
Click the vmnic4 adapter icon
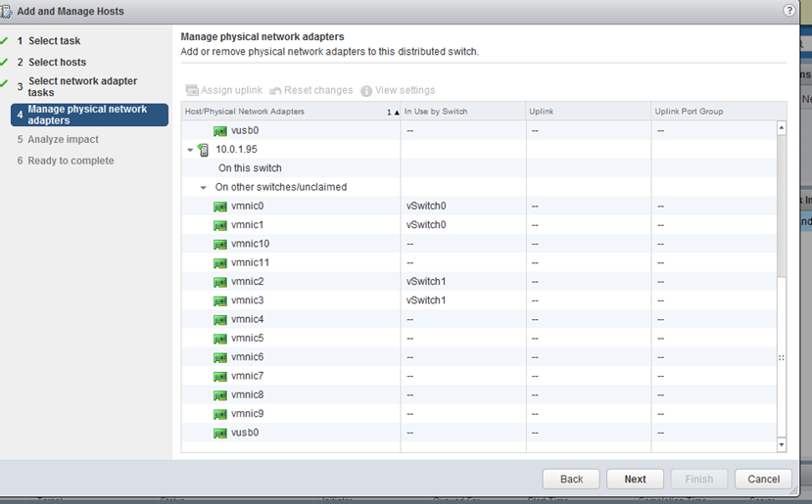(x=220, y=320)
